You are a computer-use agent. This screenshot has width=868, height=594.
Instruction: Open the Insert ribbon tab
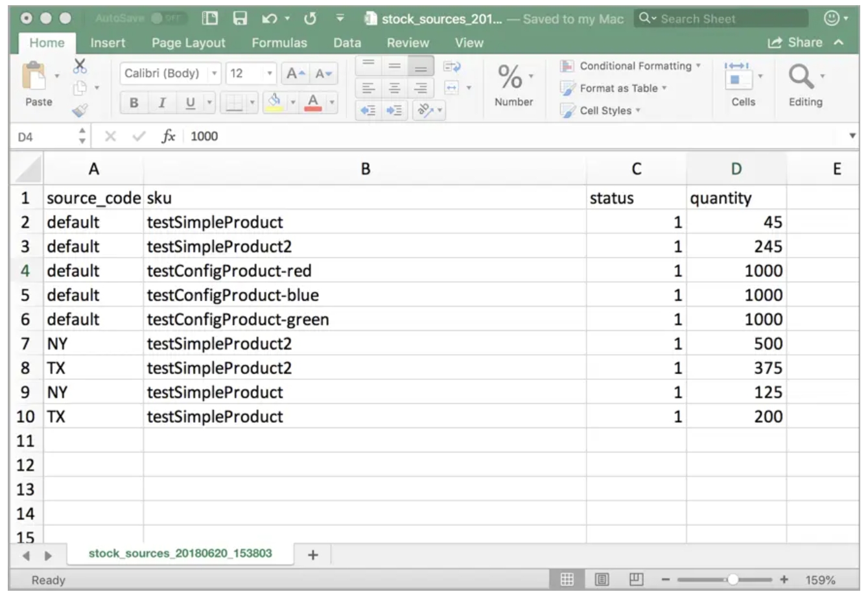pos(108,43)
